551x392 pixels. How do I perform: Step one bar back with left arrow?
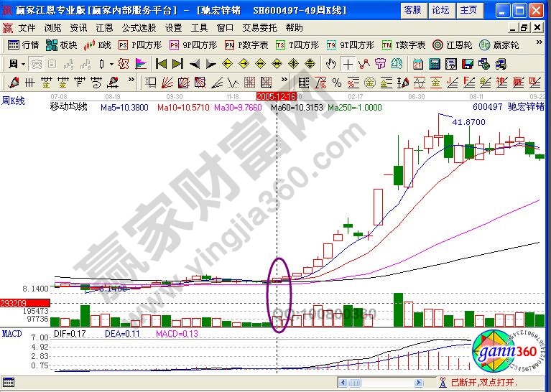pos(195,64)
